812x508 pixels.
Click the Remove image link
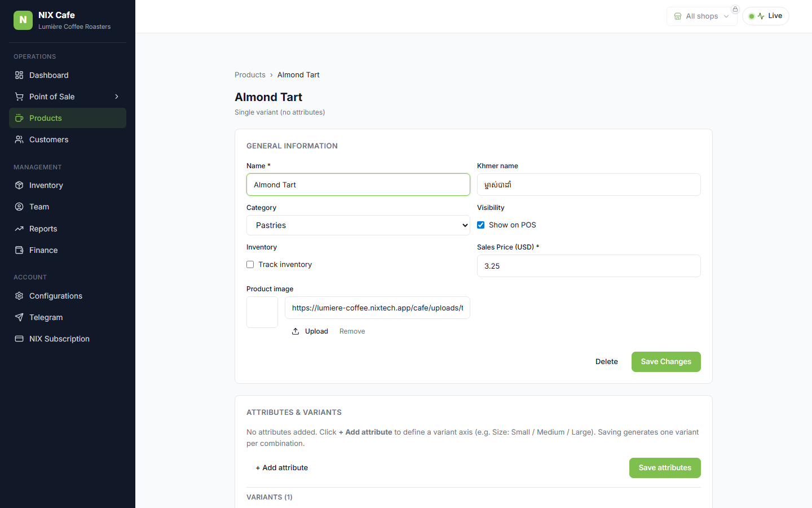[352, 331]
